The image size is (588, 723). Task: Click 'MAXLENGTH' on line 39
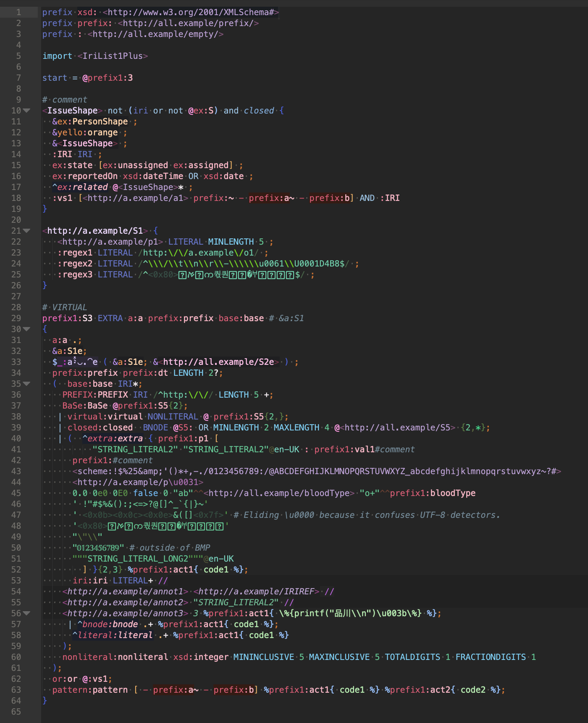click(x=297, y=427)
